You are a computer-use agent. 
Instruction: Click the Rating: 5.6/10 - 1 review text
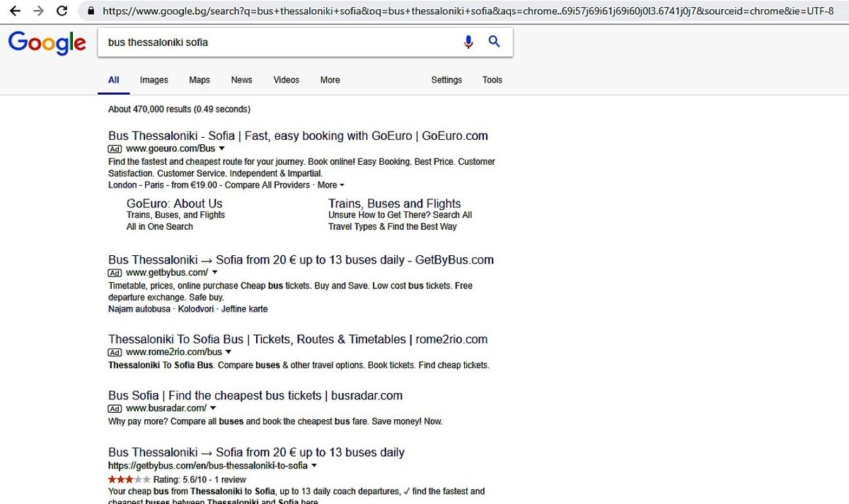click(200, 480)
